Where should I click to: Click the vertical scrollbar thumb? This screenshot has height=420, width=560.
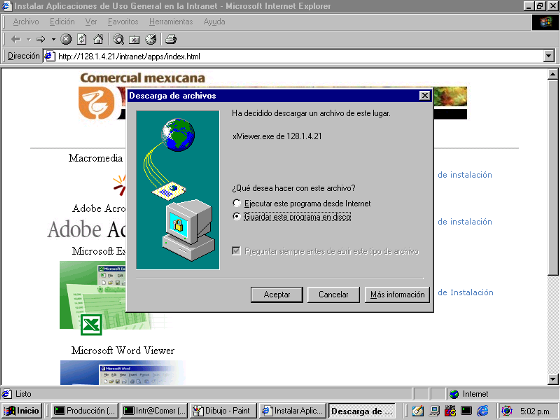click(552, 178)
